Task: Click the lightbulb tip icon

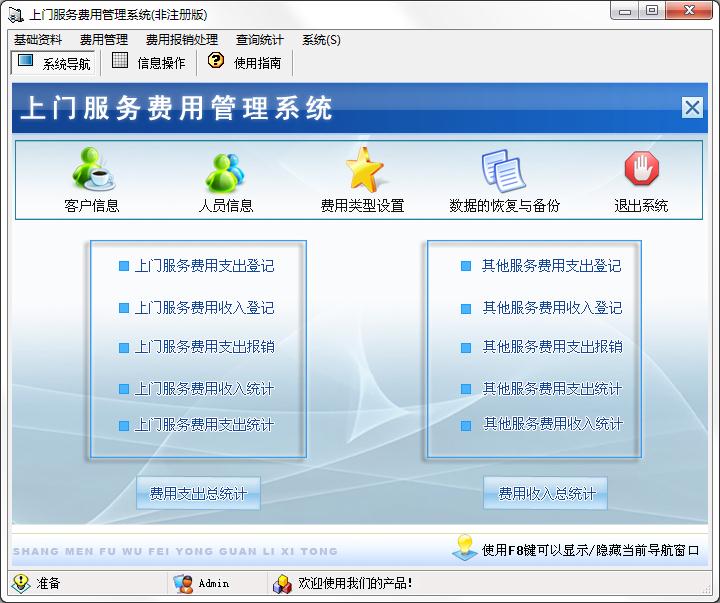Action: 465,547
